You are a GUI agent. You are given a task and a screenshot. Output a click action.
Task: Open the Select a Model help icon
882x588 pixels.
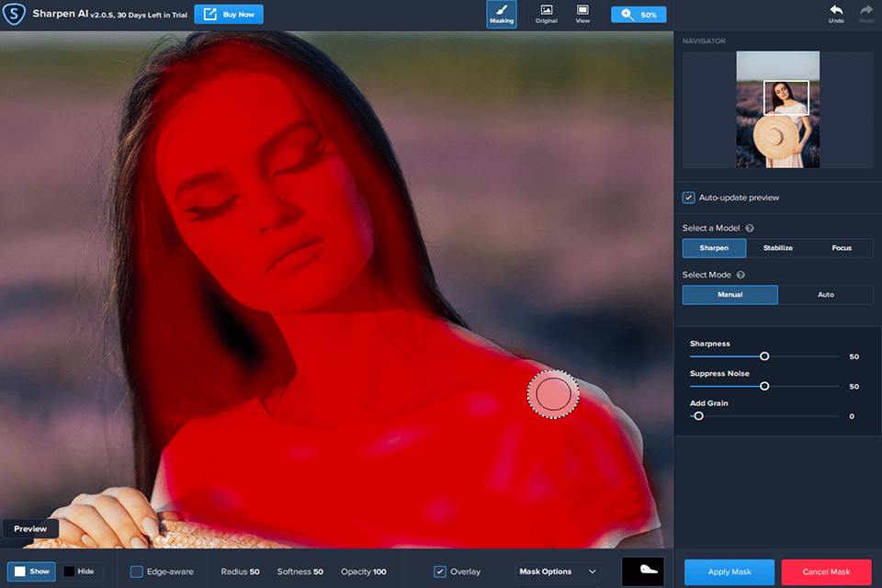[x=749, y=227]
